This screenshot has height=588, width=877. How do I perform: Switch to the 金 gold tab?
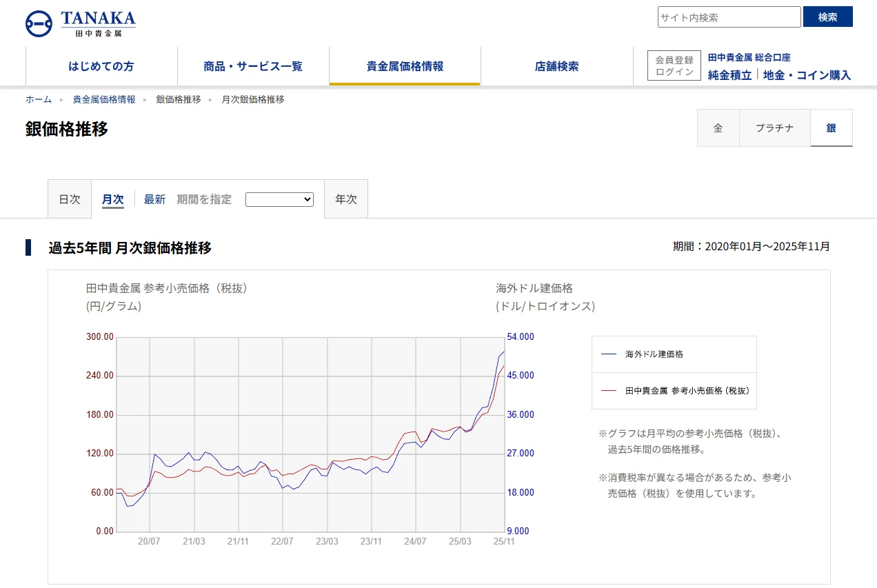coord(718,128)
